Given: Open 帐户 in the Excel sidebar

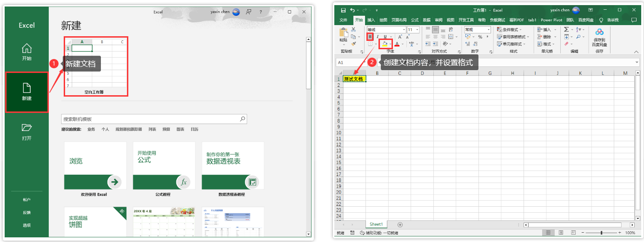Looking at the screenshot, I should click(x=27, y=200).
